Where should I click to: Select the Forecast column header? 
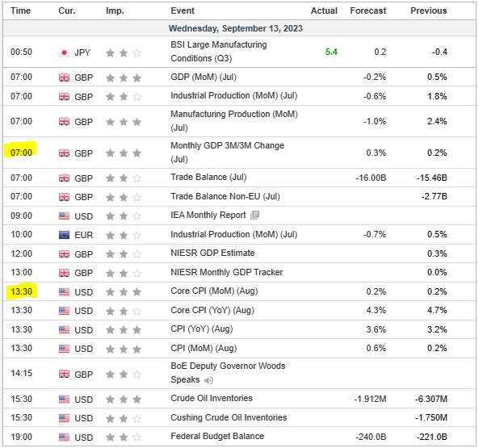click(368, 10)
